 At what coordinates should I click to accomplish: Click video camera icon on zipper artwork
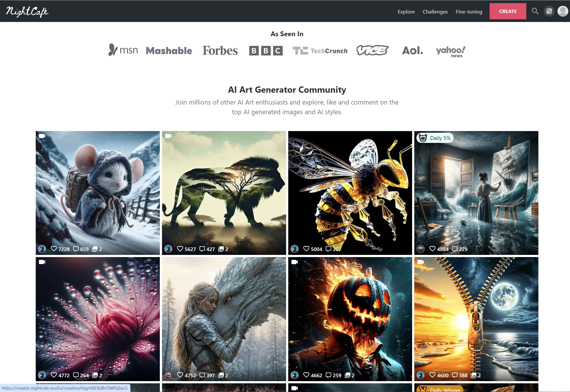coord(421,262)
